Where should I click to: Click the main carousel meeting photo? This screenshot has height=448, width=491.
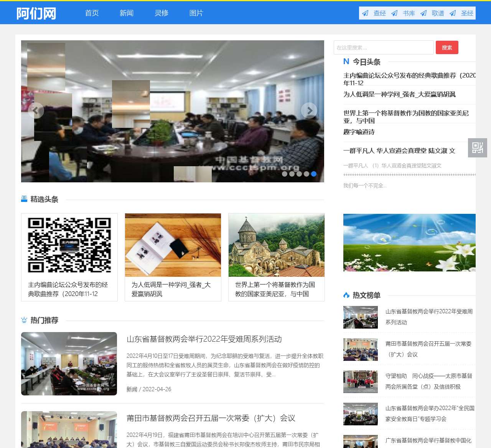(x=173, y=111)
